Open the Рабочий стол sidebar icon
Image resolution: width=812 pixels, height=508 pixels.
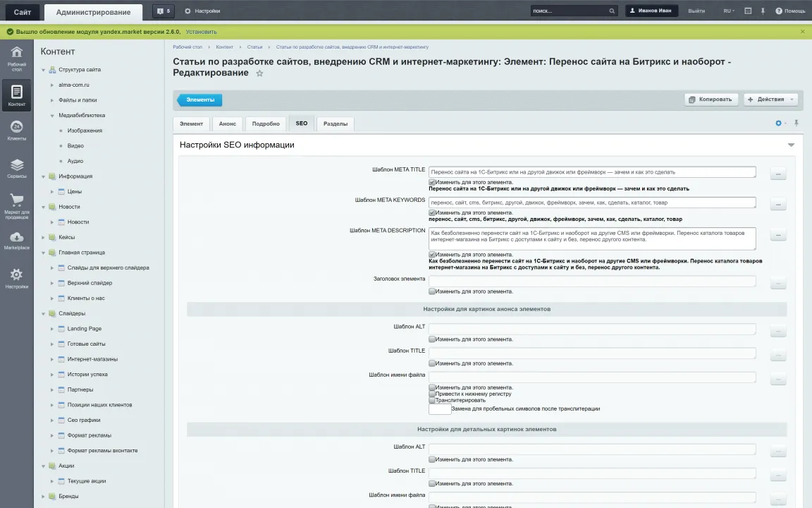click(17, 58)
